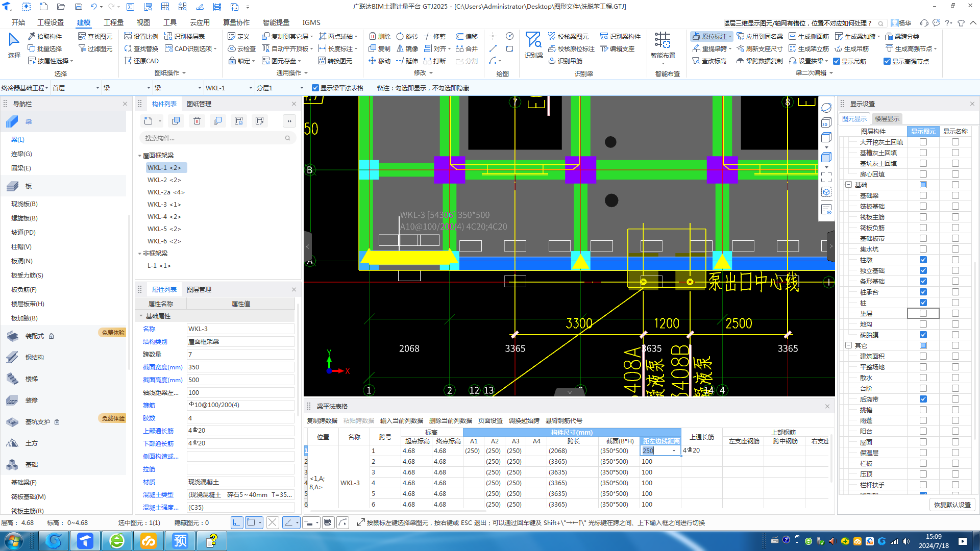Open 查找图元 find element tool
The height and width of the screenshot is (551, 980).
tap(95, 36)
